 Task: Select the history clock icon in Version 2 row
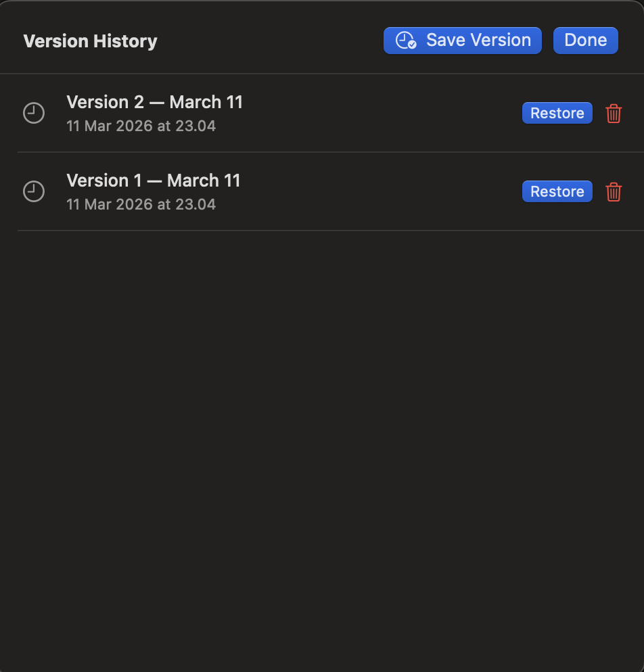click(34, 113)
